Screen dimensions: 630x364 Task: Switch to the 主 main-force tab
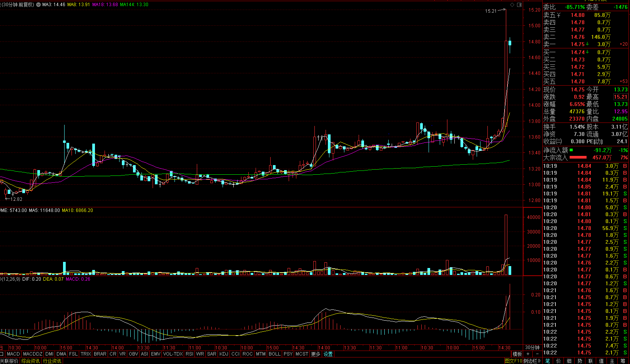(x=612, y=361)
